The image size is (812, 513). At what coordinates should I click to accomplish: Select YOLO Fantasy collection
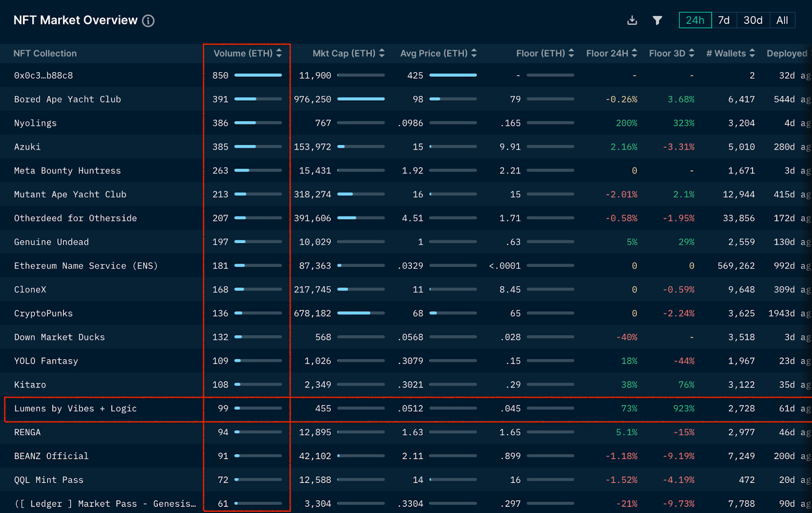[x=46, y=361]
